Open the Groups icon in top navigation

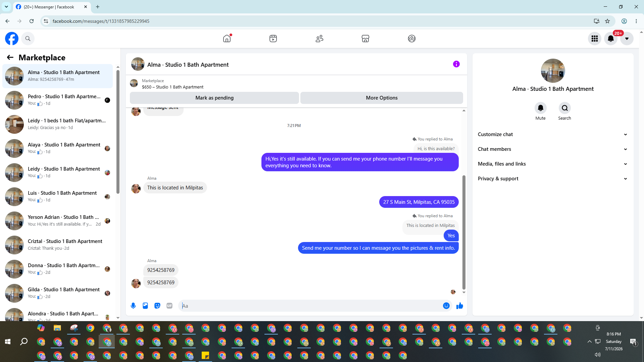pos(412,39)
